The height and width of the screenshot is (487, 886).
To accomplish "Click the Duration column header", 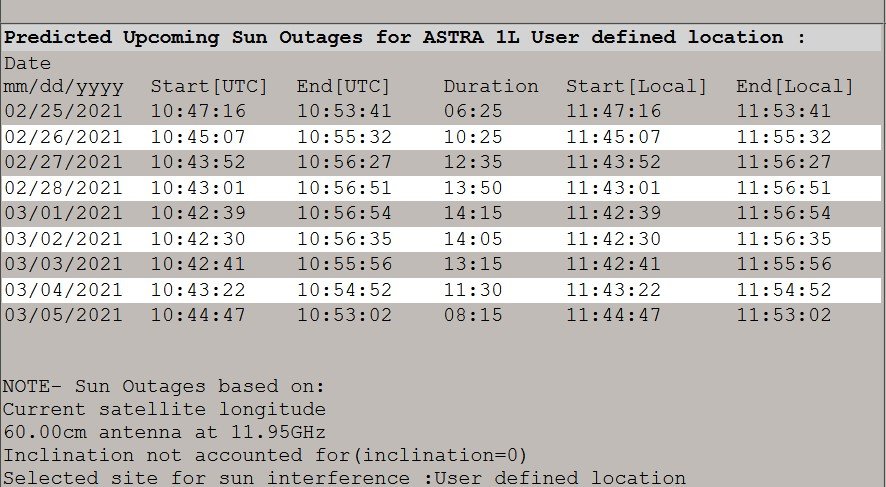I will pyautogui.click(x=490, y=86).
